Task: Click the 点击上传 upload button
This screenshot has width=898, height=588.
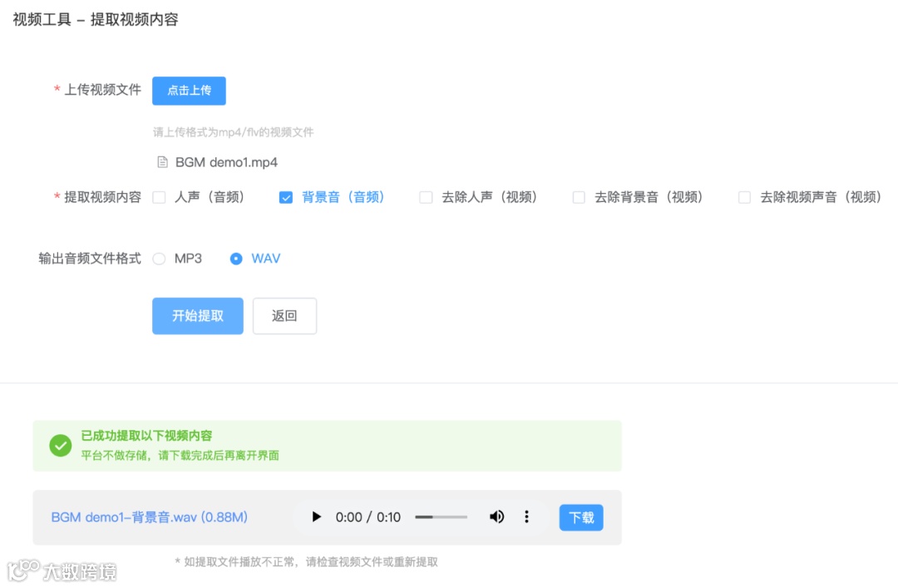Action: 189,91
